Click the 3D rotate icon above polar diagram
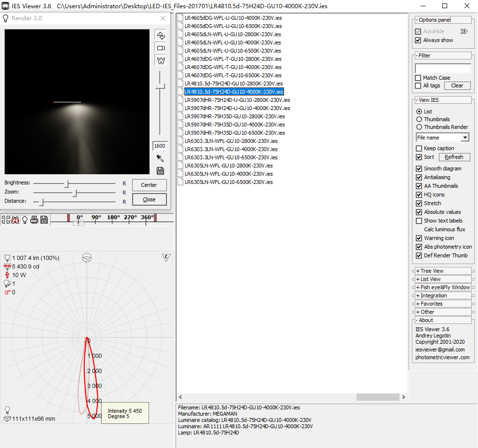The height and width of the screenshot is (448, 478). click(87, 258)
